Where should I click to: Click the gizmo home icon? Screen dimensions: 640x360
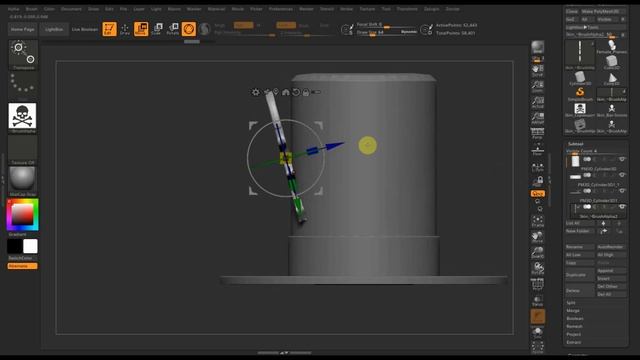tap(286, 92)
